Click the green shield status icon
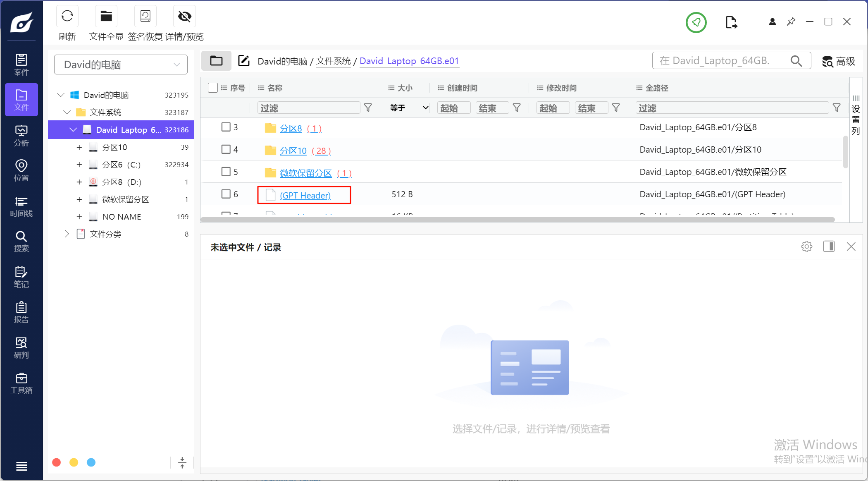 [696, 22]
